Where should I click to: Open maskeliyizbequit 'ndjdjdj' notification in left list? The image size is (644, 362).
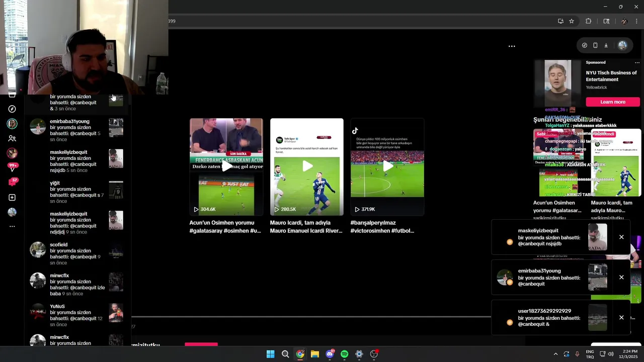[x=76, y=223]
